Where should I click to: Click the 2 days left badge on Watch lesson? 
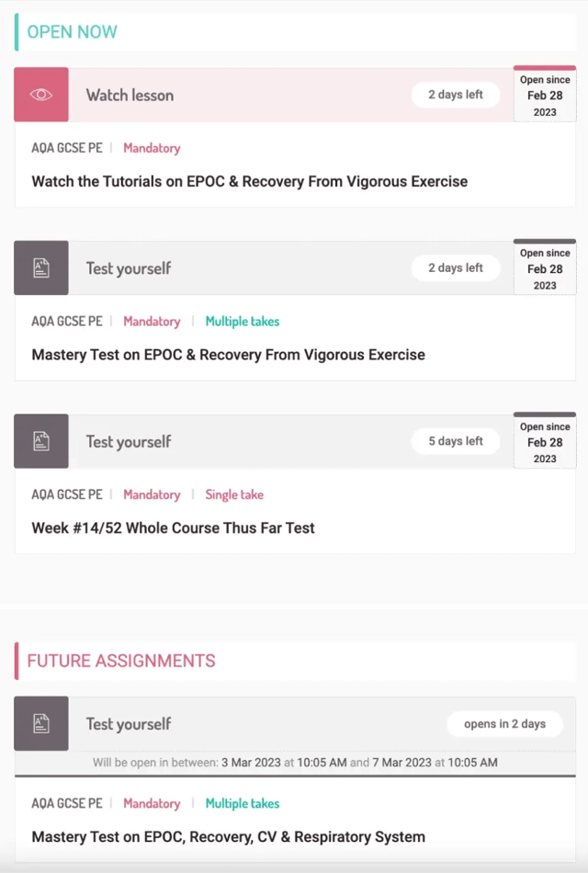click(455, 95)
